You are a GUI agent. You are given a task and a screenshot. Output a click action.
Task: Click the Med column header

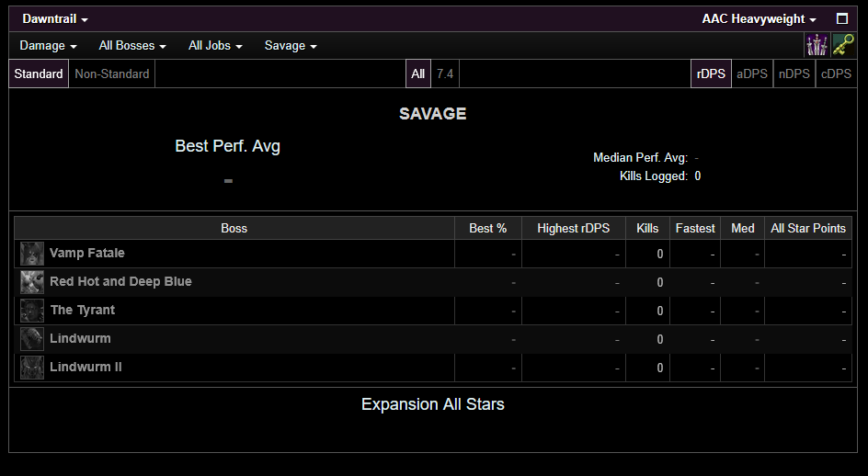click(x=742, y=228)
